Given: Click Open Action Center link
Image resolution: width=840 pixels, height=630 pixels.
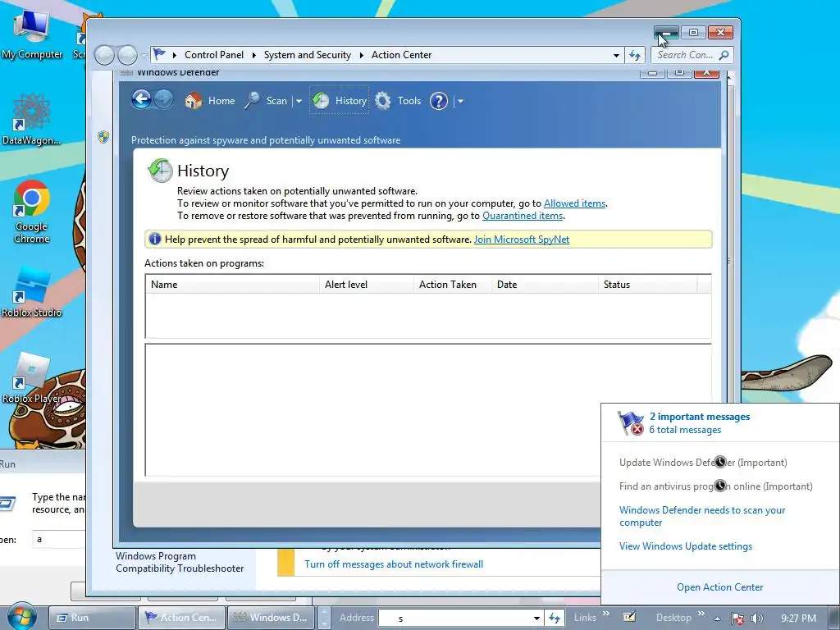Looking at the screenshot, I should [720, 587].
